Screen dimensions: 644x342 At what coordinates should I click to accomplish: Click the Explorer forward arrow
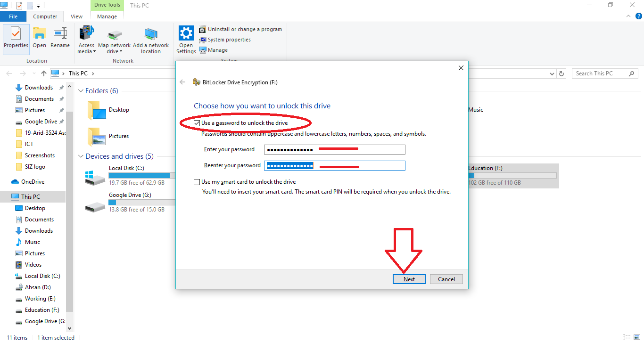(23, 73)
